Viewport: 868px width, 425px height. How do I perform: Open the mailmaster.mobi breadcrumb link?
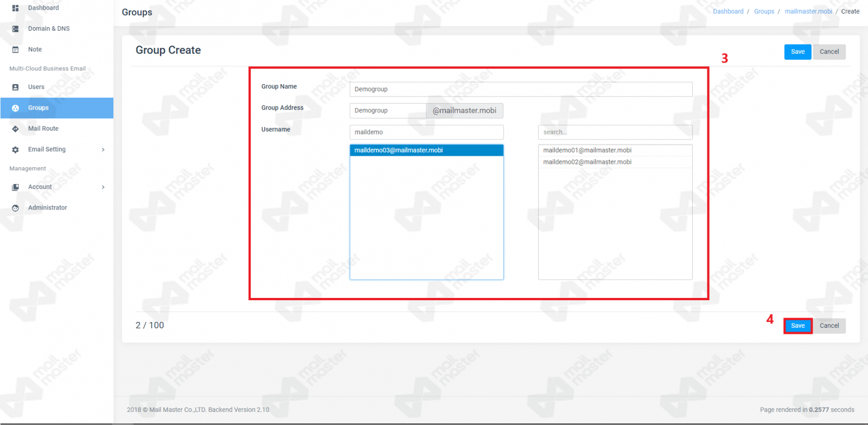tap(808, 11)
